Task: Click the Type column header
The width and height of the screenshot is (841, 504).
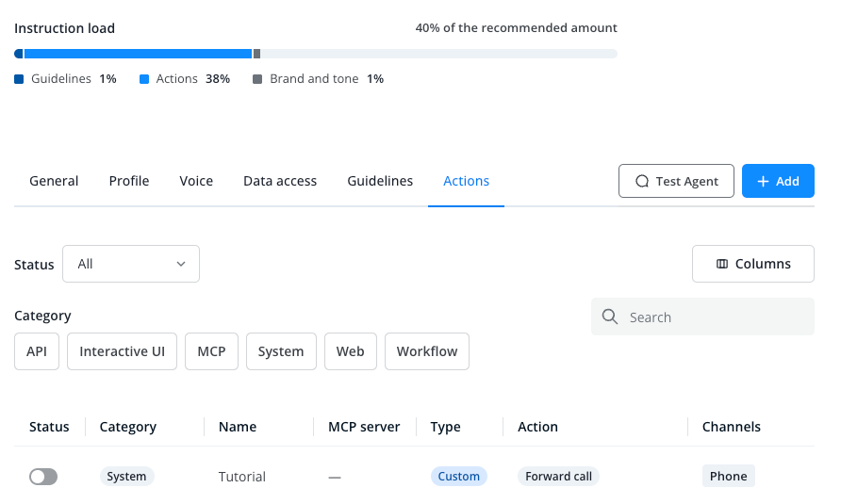Action: point(446,427)
